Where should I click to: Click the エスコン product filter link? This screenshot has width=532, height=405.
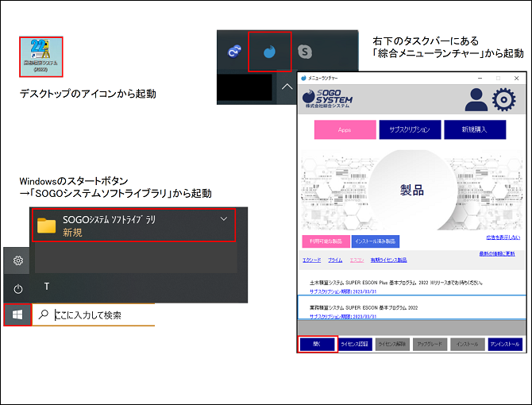click(357, 260)
